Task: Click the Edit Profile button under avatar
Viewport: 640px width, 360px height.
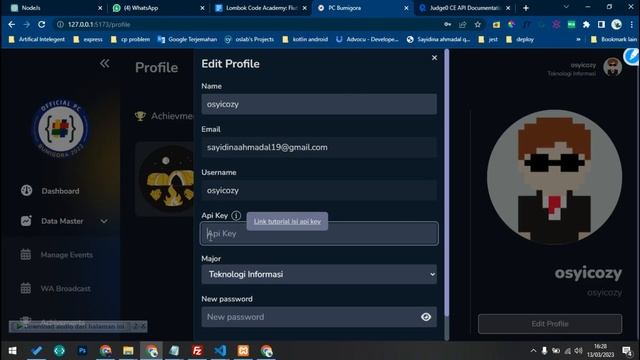Action: click(550, 324)
